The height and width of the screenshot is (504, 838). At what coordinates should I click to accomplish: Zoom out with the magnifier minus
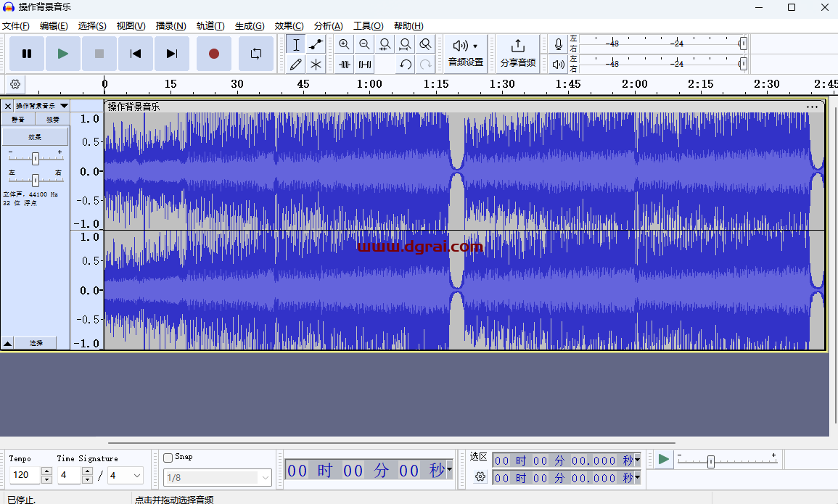(364, 44)
